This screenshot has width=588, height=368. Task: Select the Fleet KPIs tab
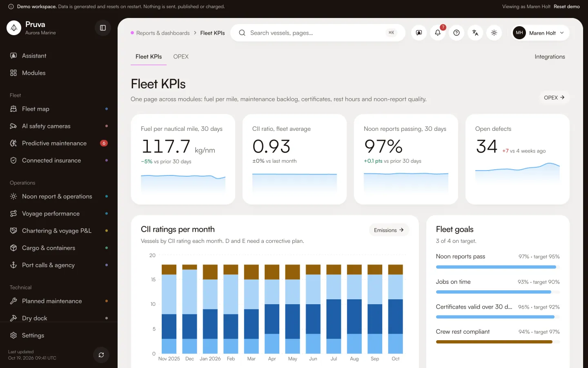(149, 57)
